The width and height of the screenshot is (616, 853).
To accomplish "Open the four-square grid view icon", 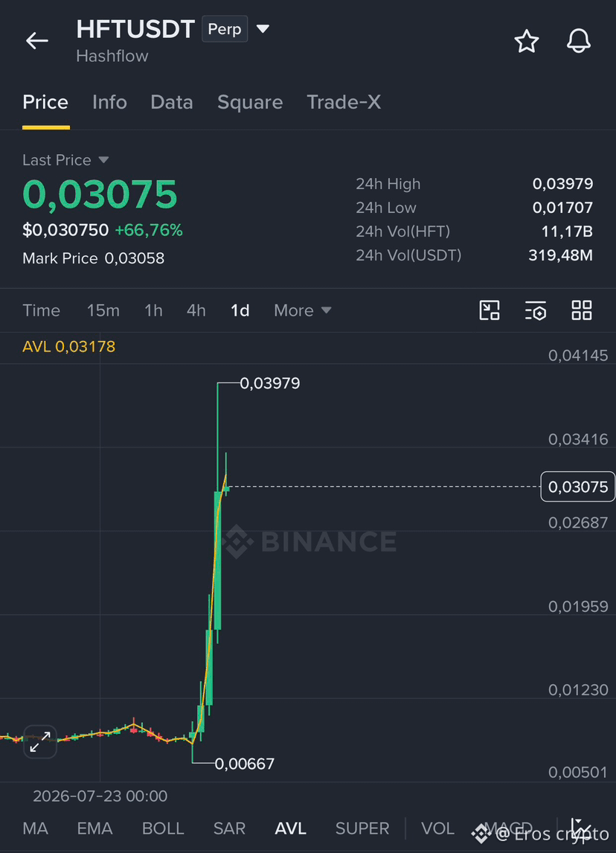I will coord(581,310).
